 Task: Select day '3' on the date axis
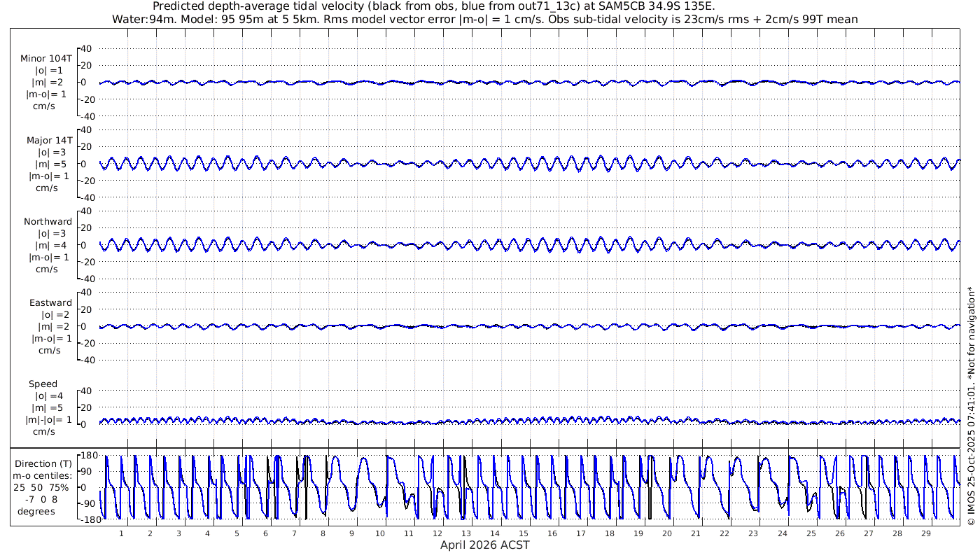pos(179,533)
